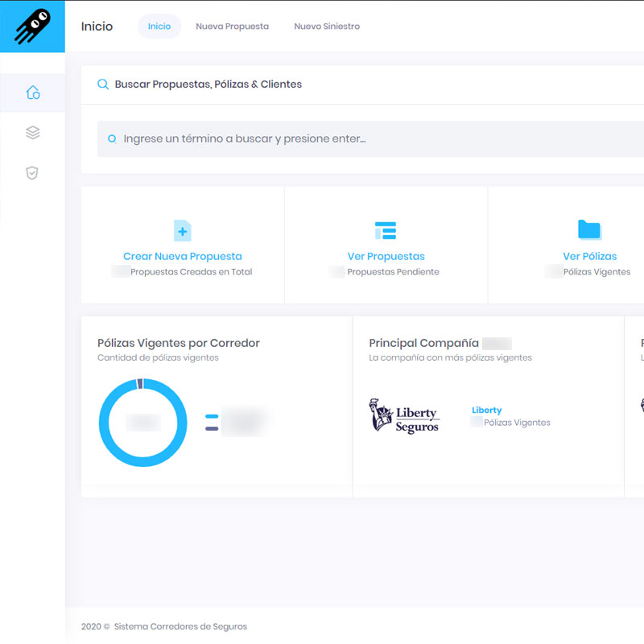644x644 pixels.
Task: Follow the Ver Pólizas link
Action: point(589,257)
